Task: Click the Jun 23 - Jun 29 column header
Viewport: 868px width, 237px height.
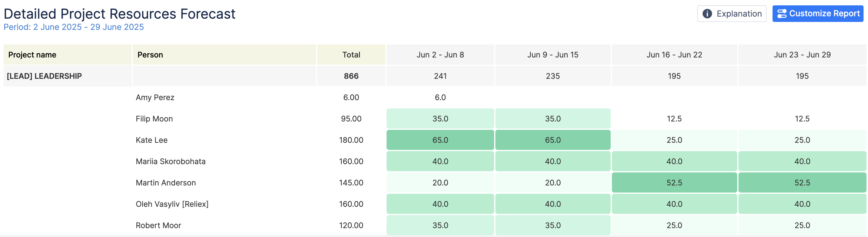Action: tap(802, 55)
